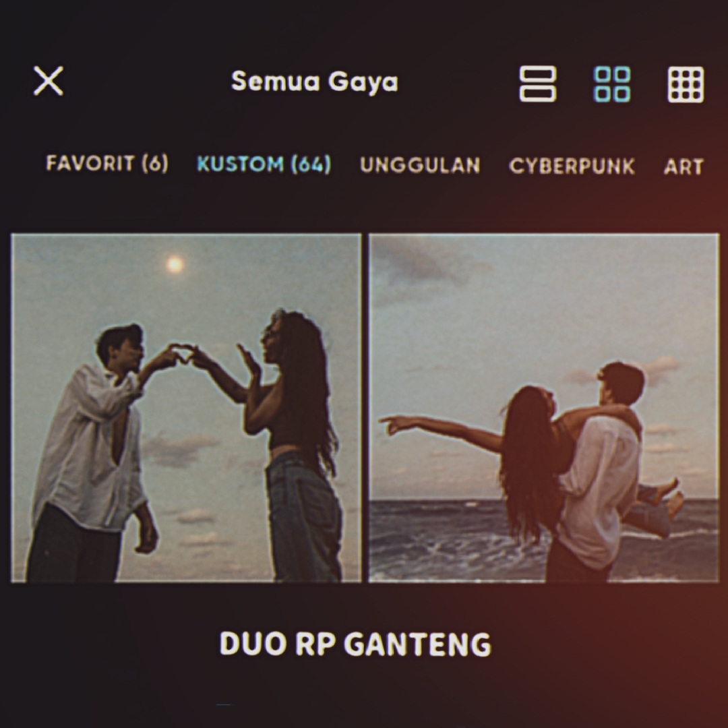Click the highlighted 2x2 grid layout icon
Viewport: 728px width, 728px height.
(610, 86)
